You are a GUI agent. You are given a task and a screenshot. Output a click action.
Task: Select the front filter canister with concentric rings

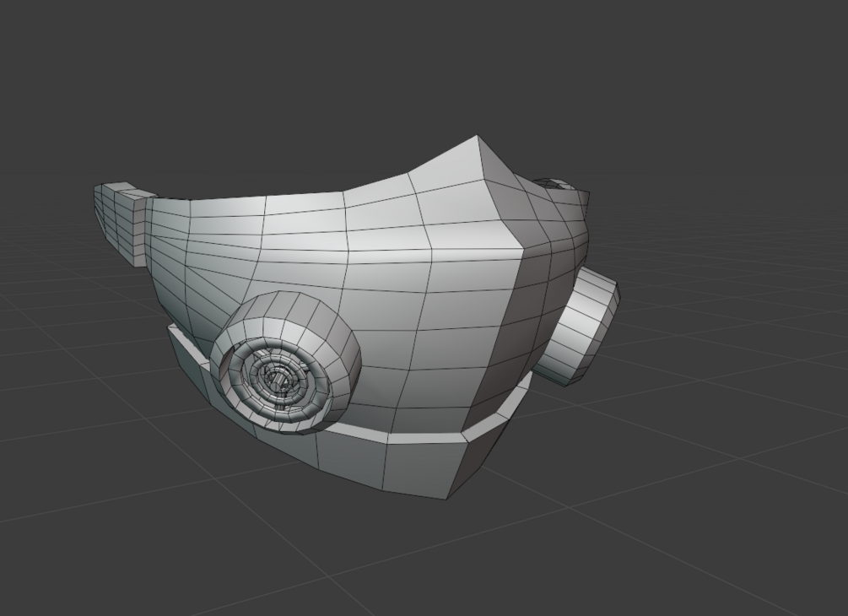click(x=285, y=362)
